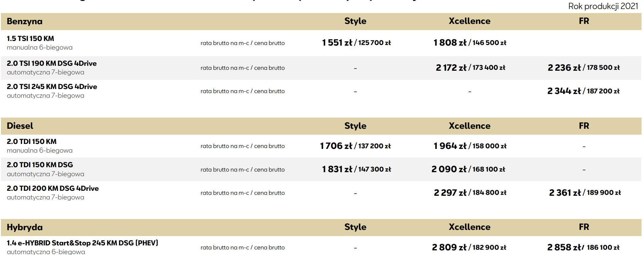Click the 2 090 zł / 168 100 zł price
Image resolution: width=644 pixels, height=255 pixels.
(x=468, y=169)
